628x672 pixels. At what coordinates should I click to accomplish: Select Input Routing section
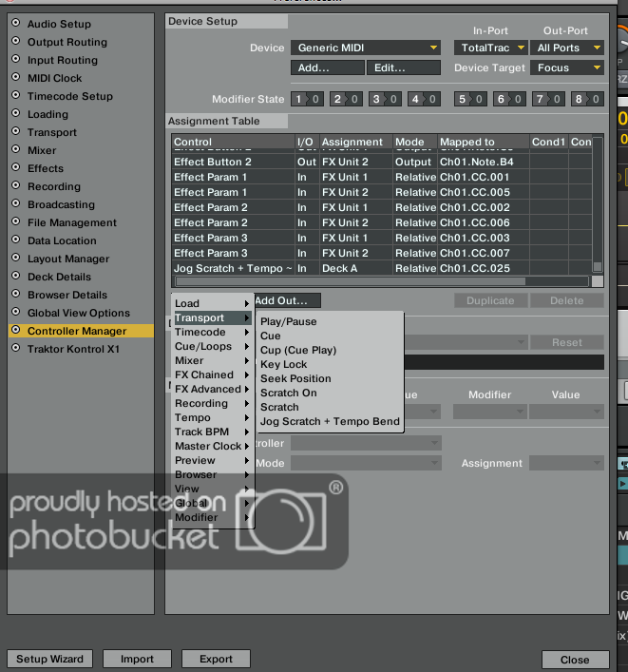tap(63, 60)
